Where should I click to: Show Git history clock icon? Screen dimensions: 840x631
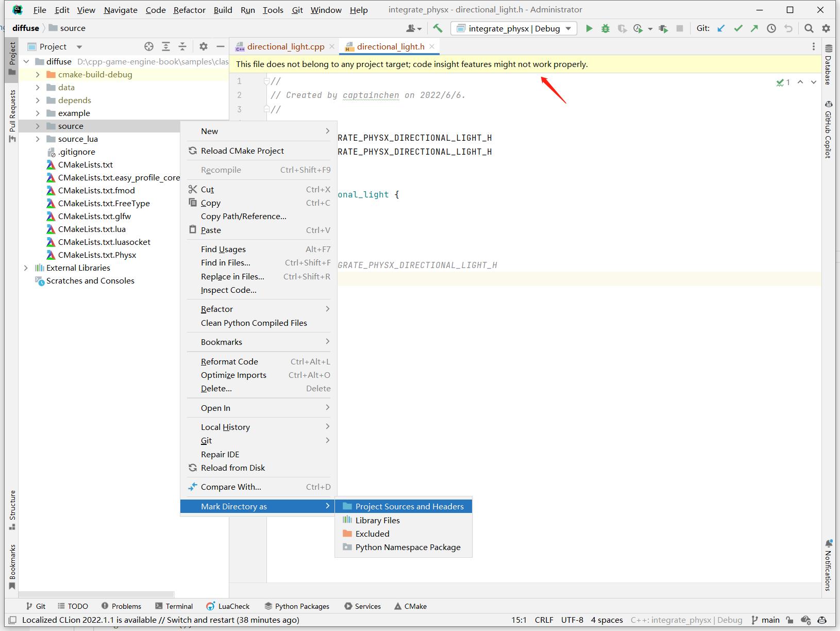(x=771, y=28)
